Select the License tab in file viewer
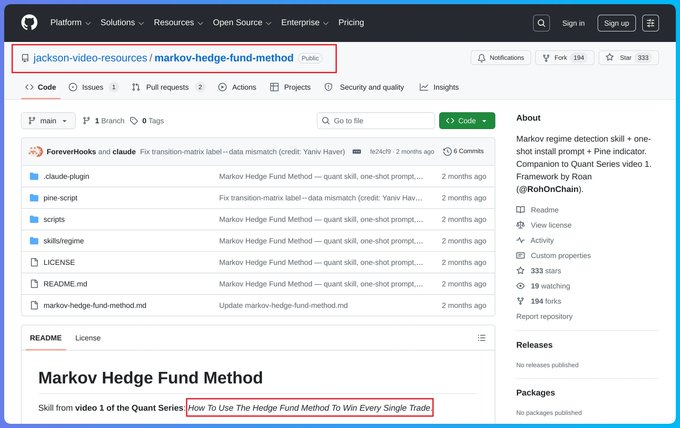This screenshot has height=428, width=680. coord(88,338)
